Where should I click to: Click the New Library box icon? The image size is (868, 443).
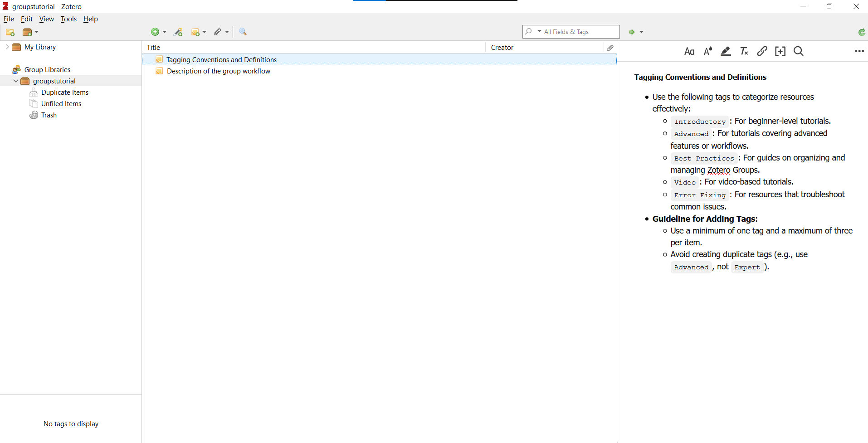point(27,32)
